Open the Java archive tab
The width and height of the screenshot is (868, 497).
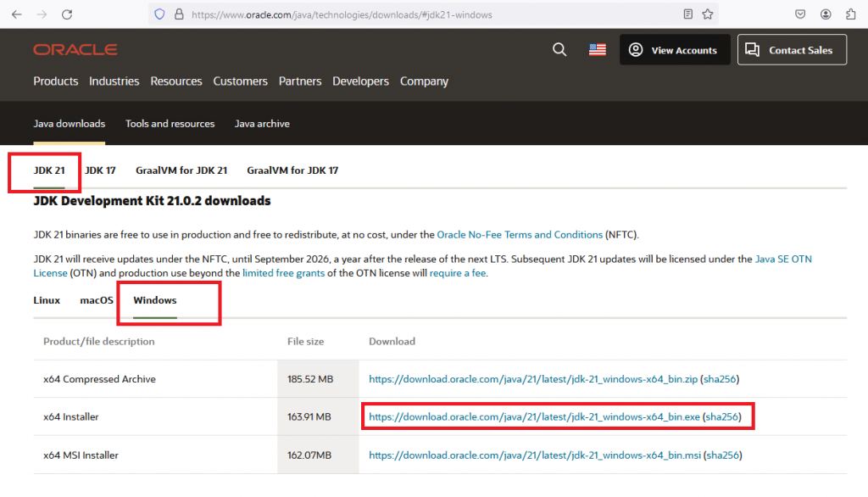[262, 124]
